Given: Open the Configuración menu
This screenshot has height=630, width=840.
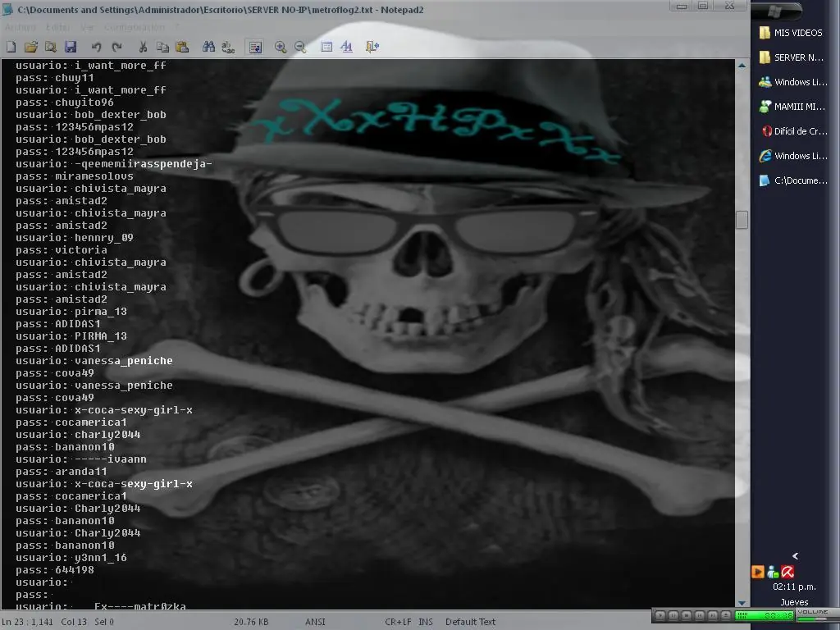Looking at the screenshot, I should tap(134, 27).
